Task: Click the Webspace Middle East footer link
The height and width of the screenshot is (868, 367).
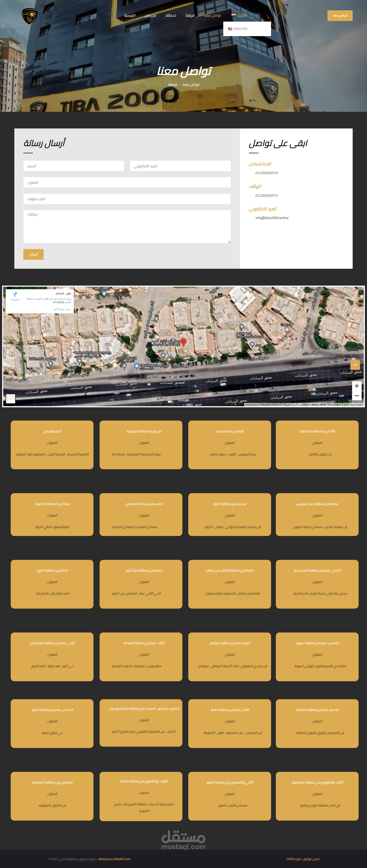Action: tap(114, 859)
